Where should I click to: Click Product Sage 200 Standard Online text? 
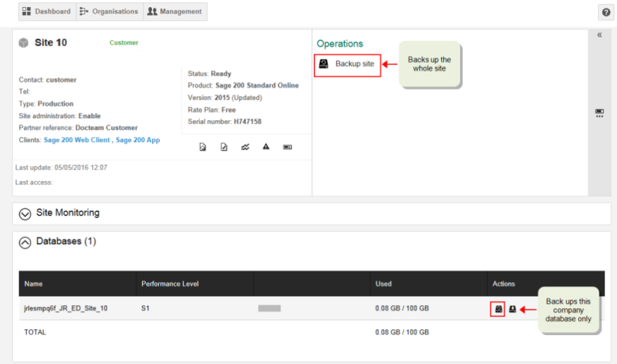point(243,86)
